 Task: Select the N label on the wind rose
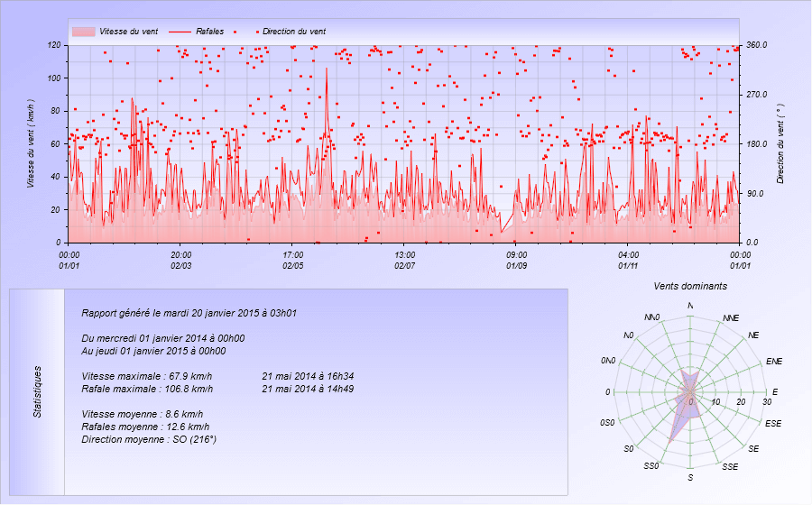[690, 307]
